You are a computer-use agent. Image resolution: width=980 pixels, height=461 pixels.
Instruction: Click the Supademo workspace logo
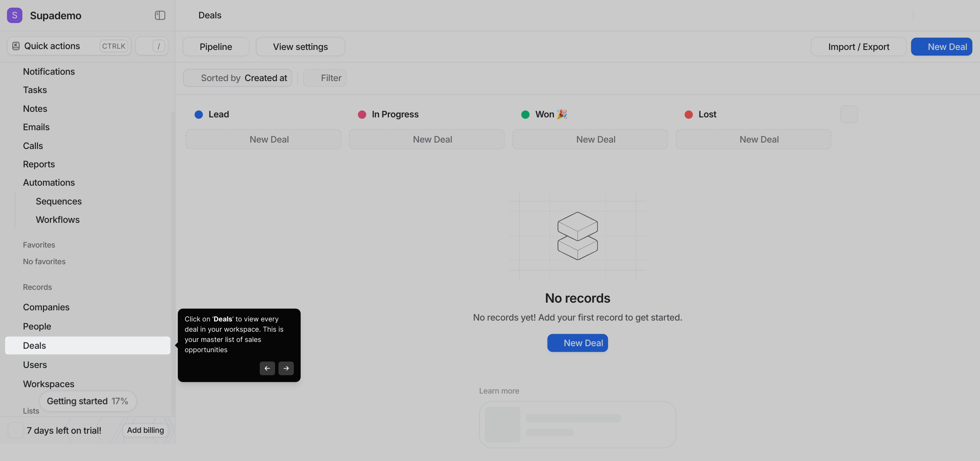(x=14, y=15)
